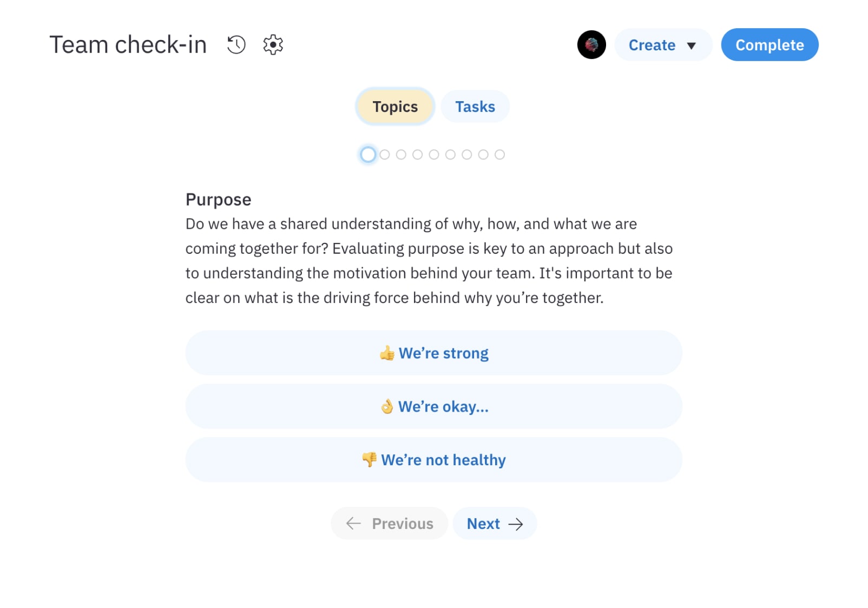Jump to the second topic dot
This screenshot has width=868, height=608.
tap(385, 155)
